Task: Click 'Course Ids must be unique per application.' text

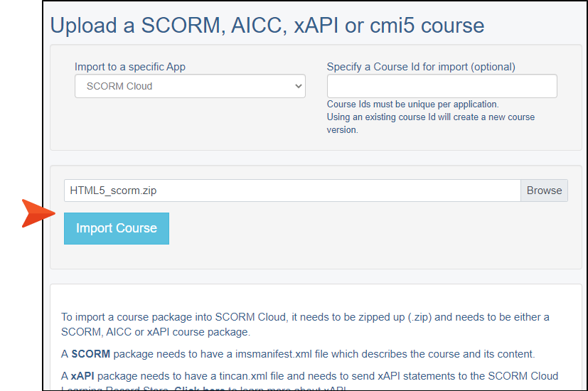Action: coord(412,105)
